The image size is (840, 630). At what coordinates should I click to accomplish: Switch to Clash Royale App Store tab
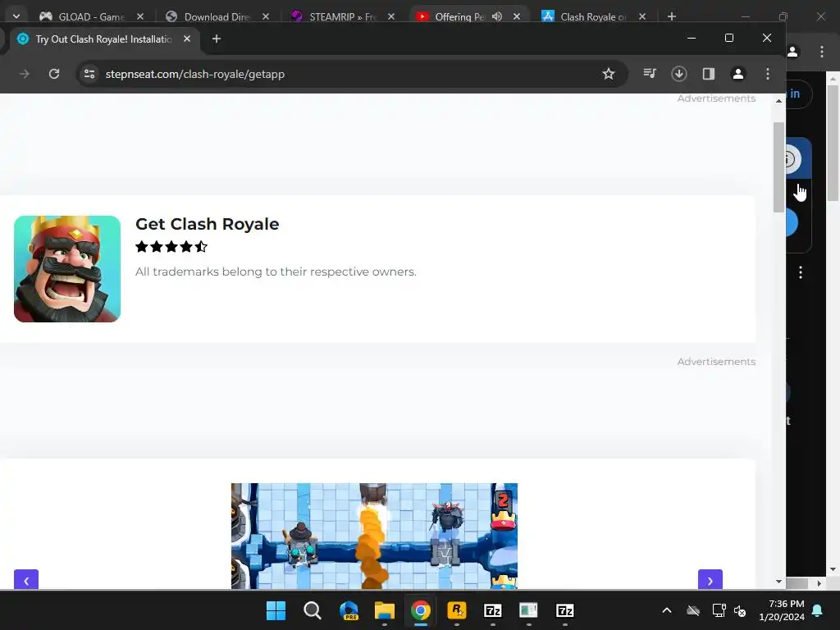pyautogui.click(x=592, y=16)
